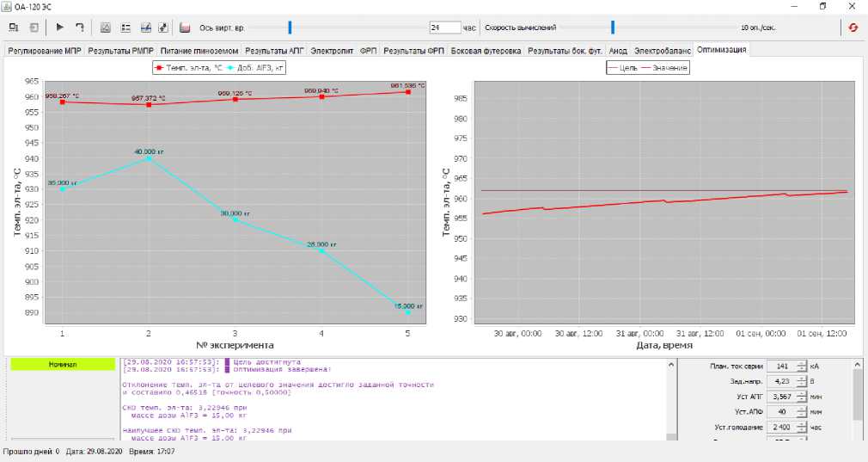Open the 'Регулирование МПР' tab
Screen dimensions: 868x462
pos(45,51)
